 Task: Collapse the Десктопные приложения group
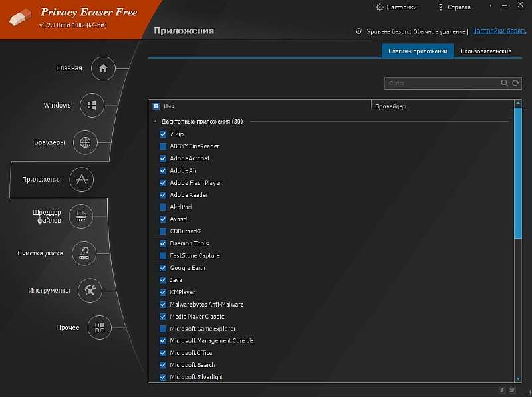pos(155,122)
